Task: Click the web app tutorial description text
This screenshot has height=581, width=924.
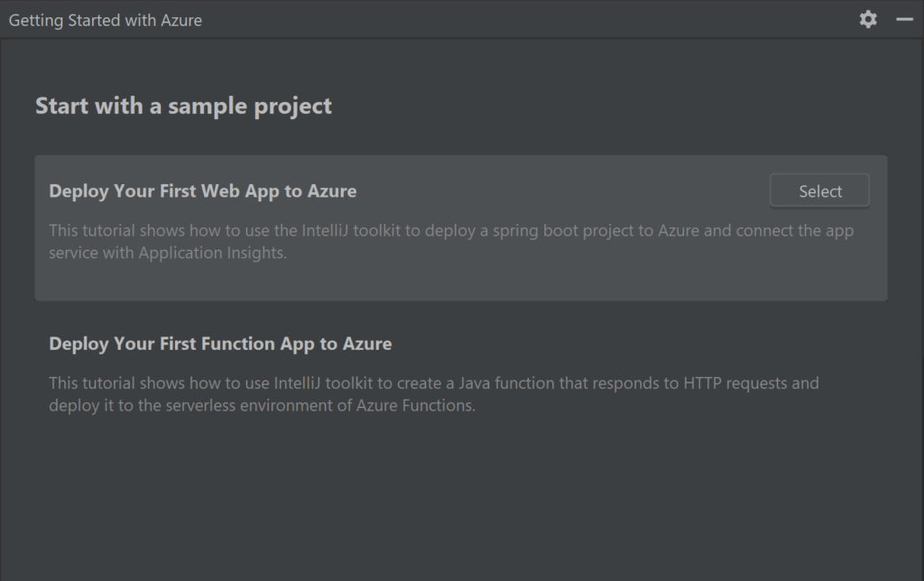Action: (451, 241)
